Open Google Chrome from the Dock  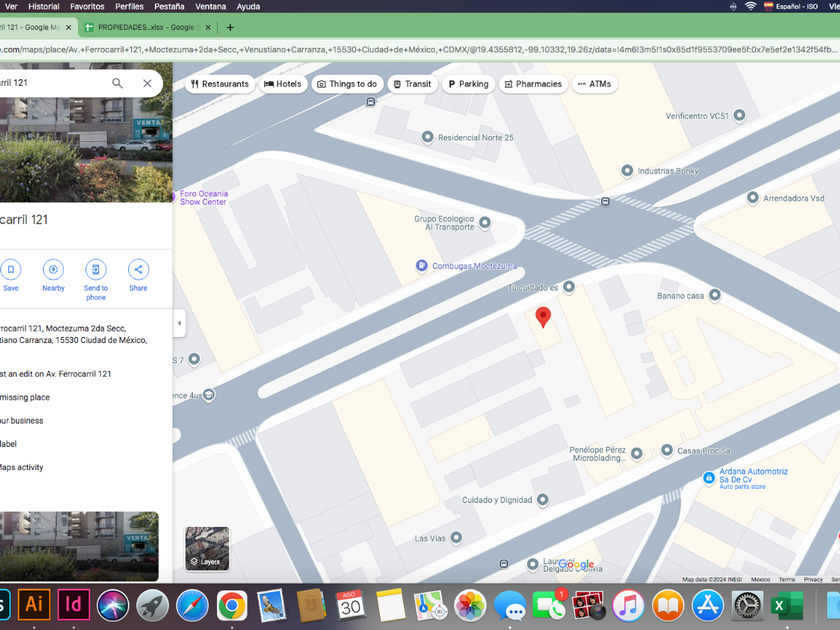(x=232, y=605)
